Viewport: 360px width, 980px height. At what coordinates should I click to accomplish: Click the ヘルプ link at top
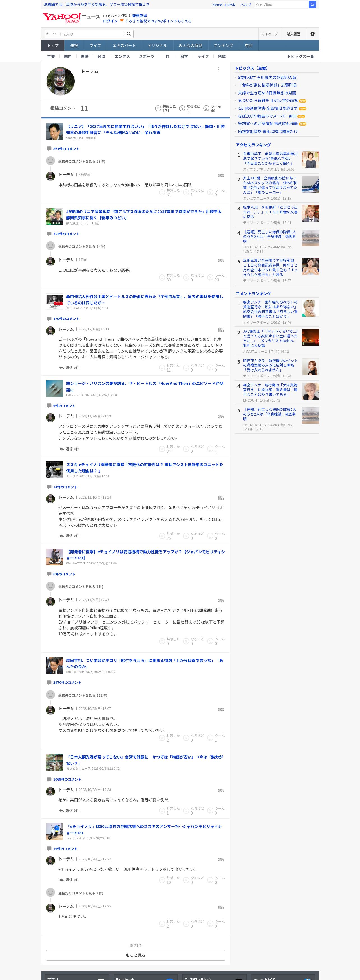246,5
